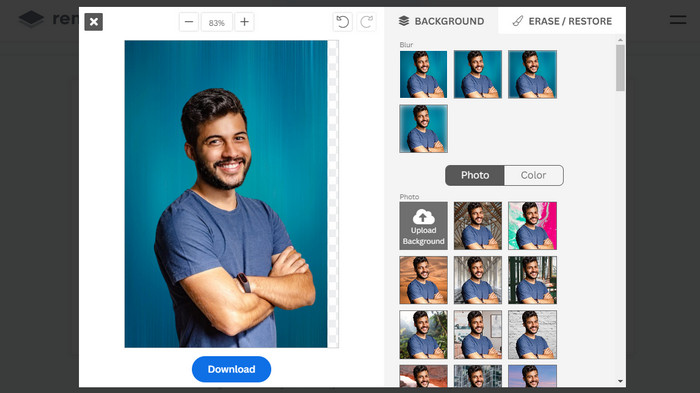Select the third blur level thumbnail
Viewport: 700px width, 393px height.
point(532,74)
